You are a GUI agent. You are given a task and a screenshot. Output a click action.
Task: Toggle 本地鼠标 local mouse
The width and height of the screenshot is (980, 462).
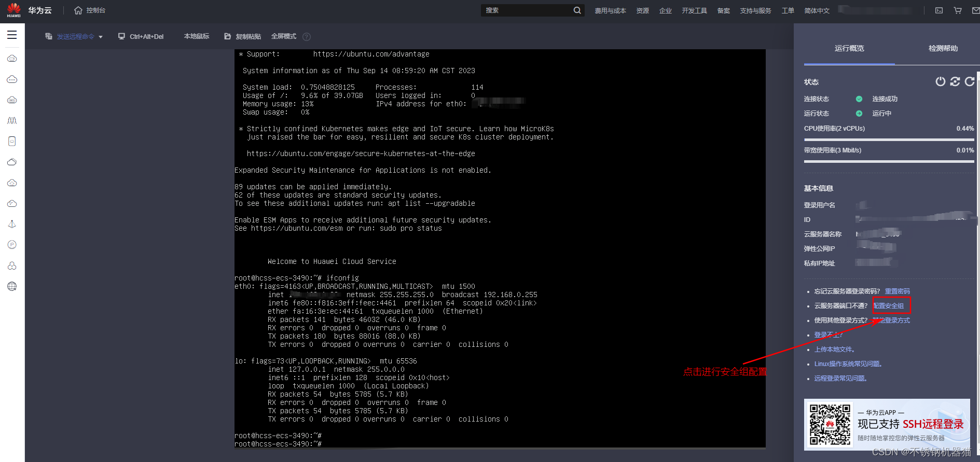(197, 36)
